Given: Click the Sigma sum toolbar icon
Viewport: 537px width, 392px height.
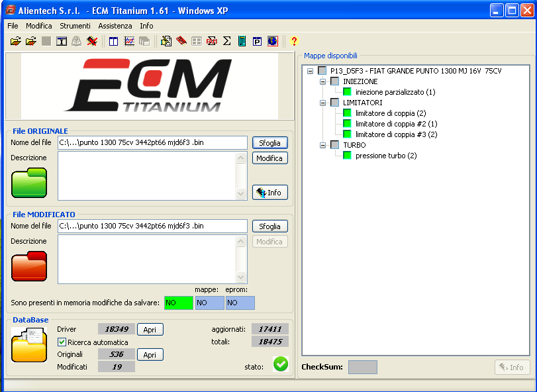Looking at the screenshot, I should click(226, 42).
